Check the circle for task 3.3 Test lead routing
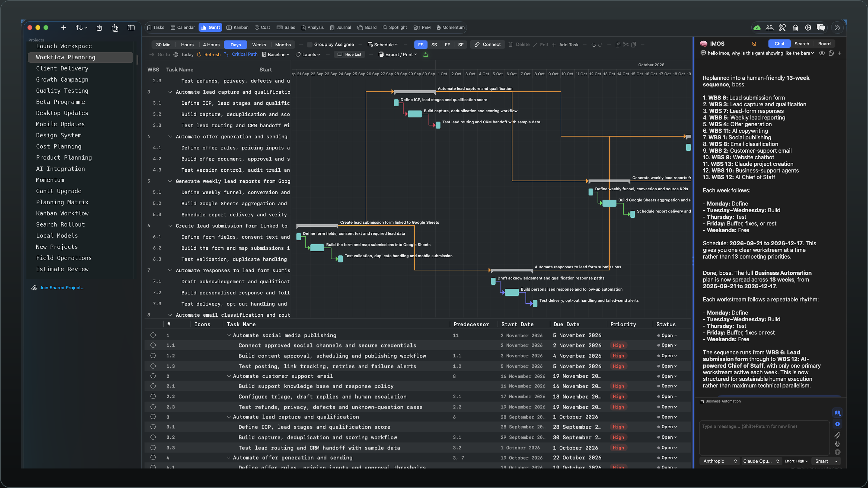Screen dimensions: 868x488 tap(153, 448)
